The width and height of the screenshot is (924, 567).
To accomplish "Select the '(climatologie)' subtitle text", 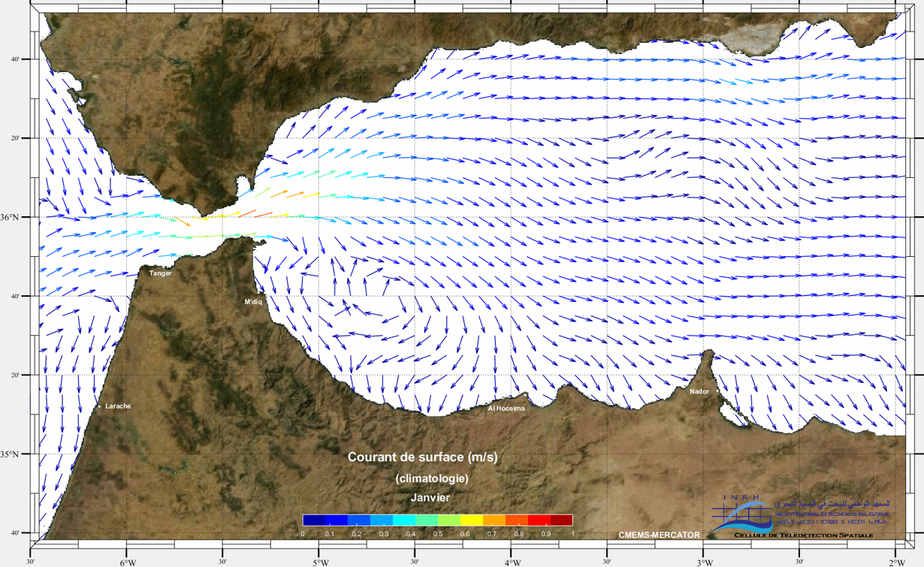I will click(x=432, y=478).
